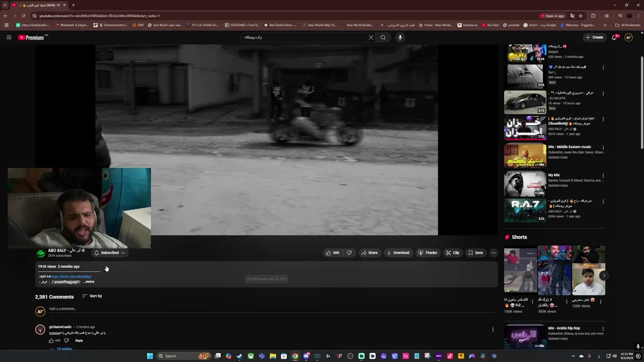Screen dimensions: 644x362
Task: Expand the 15 replies thread
Action: (x=61, y=349)
